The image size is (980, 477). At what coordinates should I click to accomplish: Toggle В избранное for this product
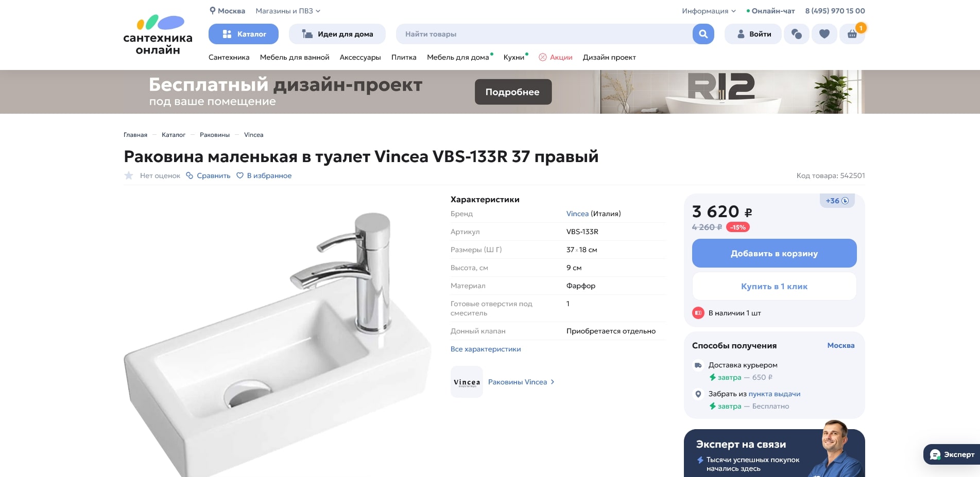point(264,175)
